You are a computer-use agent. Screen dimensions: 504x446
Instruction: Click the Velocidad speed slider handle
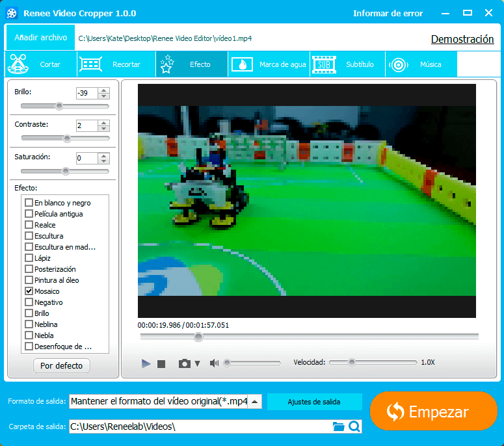(352, 362)
